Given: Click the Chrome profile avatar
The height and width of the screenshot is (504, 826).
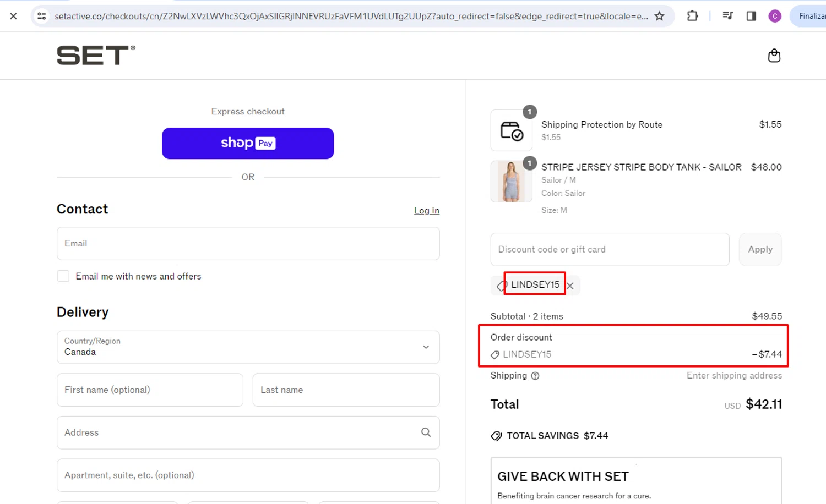Looking at the screenshot, I should (x=775, y=16).
